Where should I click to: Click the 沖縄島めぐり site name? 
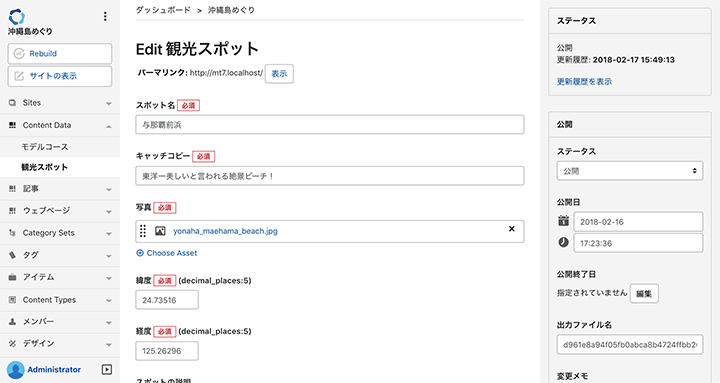point(30,32)
